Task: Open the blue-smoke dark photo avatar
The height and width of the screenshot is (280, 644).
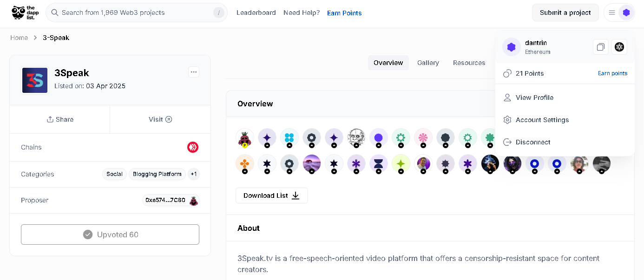Action: coord(490,164)
